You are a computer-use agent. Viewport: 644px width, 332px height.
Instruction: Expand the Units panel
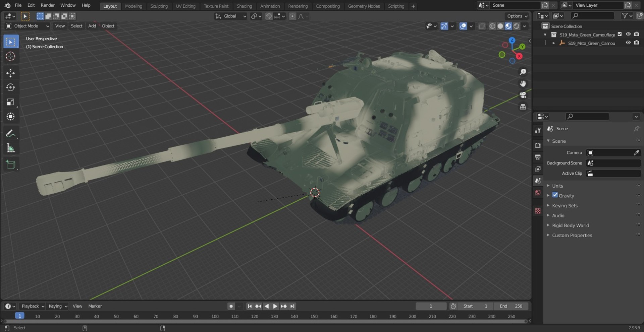pos(557,186)
